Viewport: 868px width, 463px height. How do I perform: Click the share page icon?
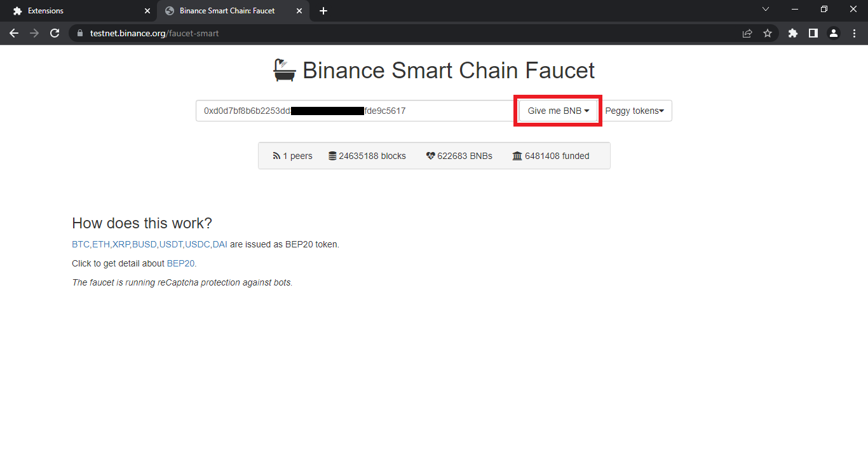tap(747, 33)
